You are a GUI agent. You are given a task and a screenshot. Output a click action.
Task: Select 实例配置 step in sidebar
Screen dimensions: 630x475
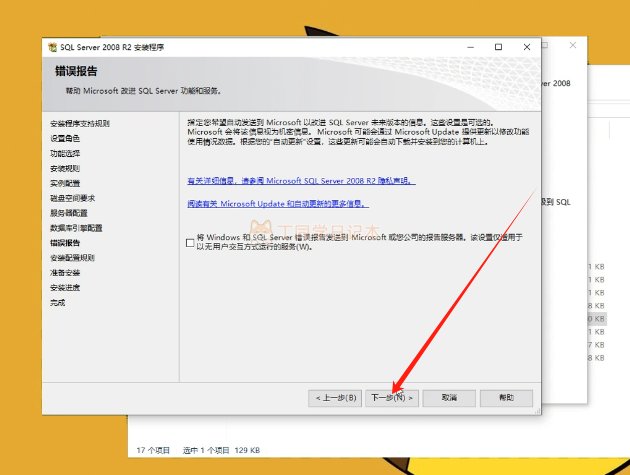[65, 183]
